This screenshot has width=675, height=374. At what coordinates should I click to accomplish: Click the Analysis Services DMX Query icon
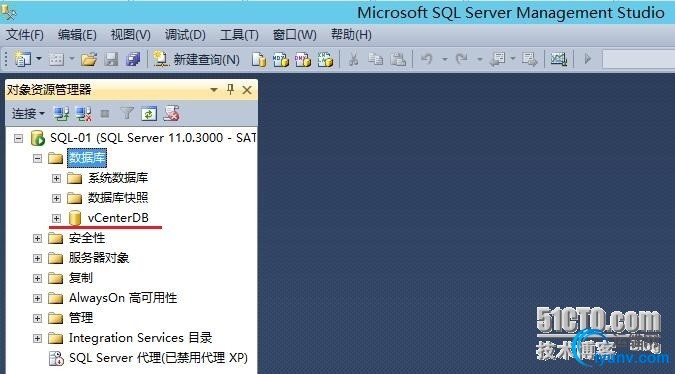303,59
